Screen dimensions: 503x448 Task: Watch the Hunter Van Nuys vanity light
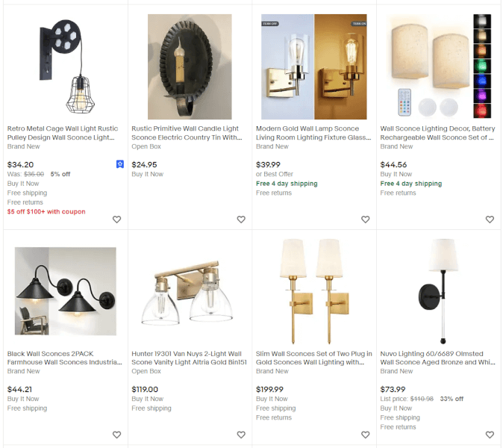point(241,435)
